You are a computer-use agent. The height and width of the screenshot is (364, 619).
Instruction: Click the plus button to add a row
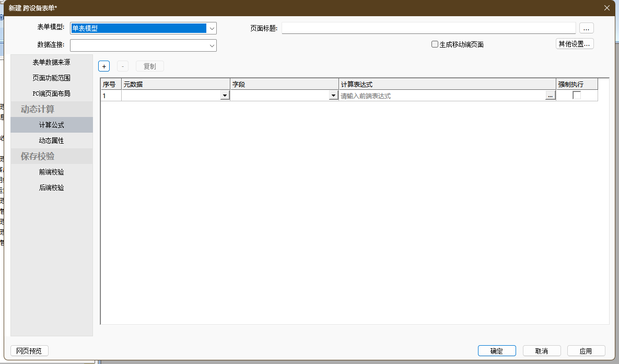pyautogui.click(x=104, y=66)
